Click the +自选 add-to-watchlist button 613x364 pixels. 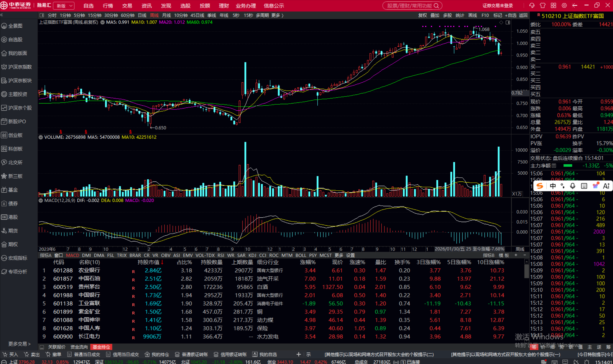[511, 15]
